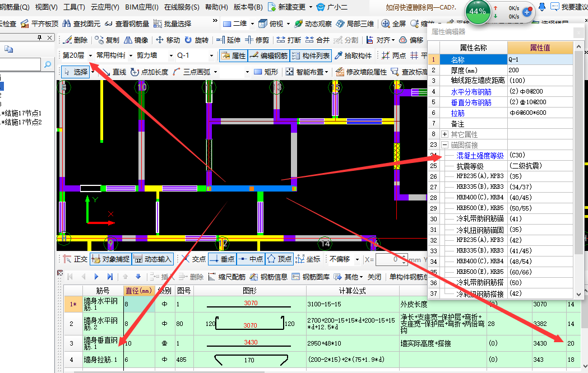Click the 分割 (split) tool
This screenshot has height=373, width=588.
point(346,40)
